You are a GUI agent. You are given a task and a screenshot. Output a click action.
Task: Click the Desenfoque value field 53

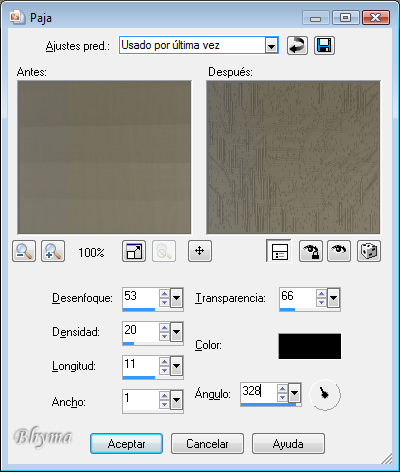[x=141, y=297]
